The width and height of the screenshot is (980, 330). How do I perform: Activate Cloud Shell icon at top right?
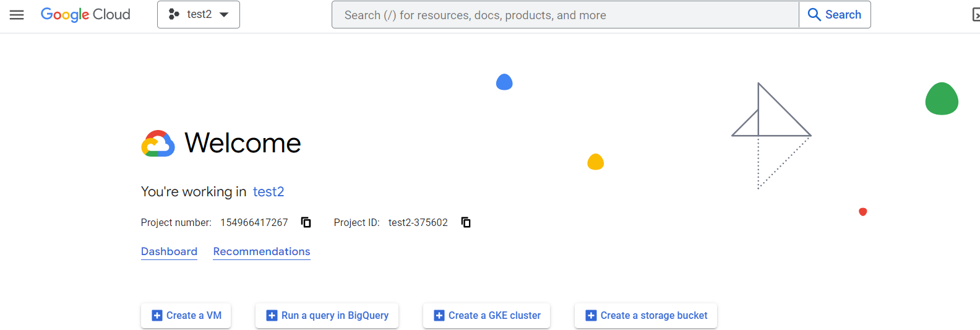[976, 14]
